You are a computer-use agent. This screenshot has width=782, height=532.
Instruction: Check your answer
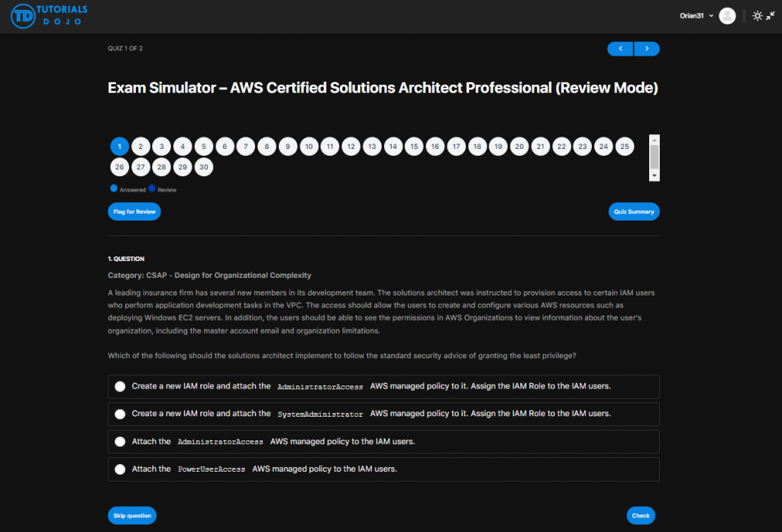(x=641, y=515)
